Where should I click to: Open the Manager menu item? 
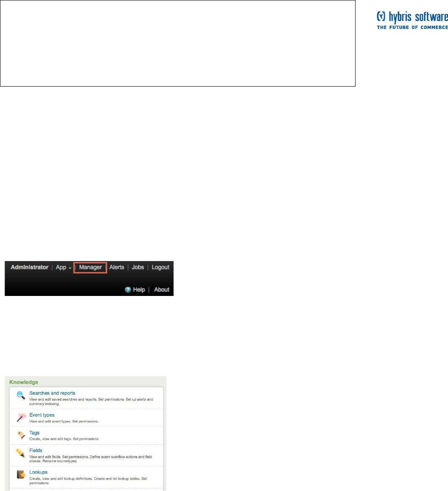click(x=90, y=267)
